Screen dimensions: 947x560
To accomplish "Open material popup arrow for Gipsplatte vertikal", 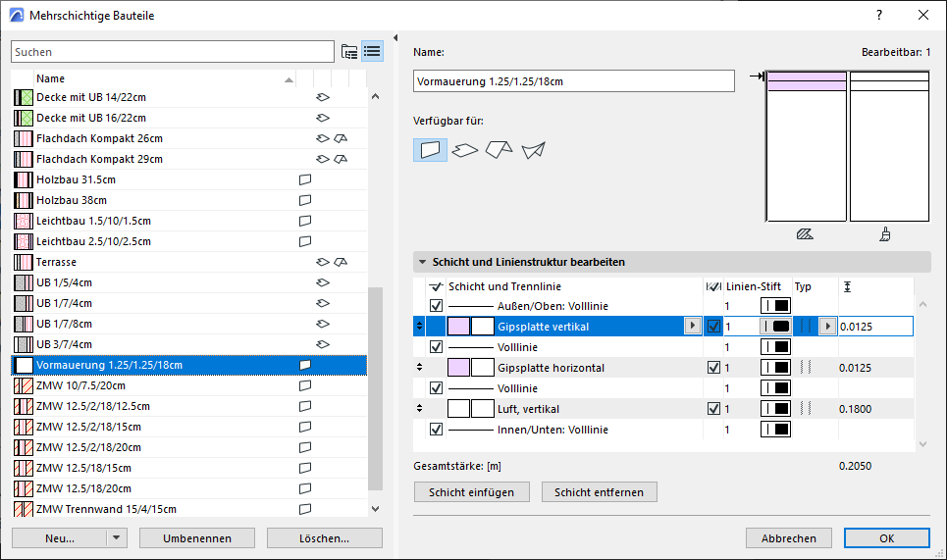I will 693,327.
